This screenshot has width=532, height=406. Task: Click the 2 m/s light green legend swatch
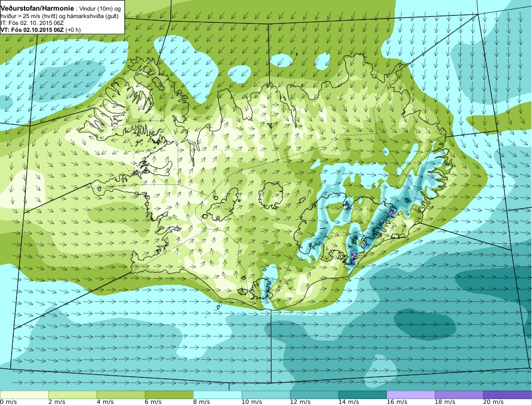click(x=72, y=395)
